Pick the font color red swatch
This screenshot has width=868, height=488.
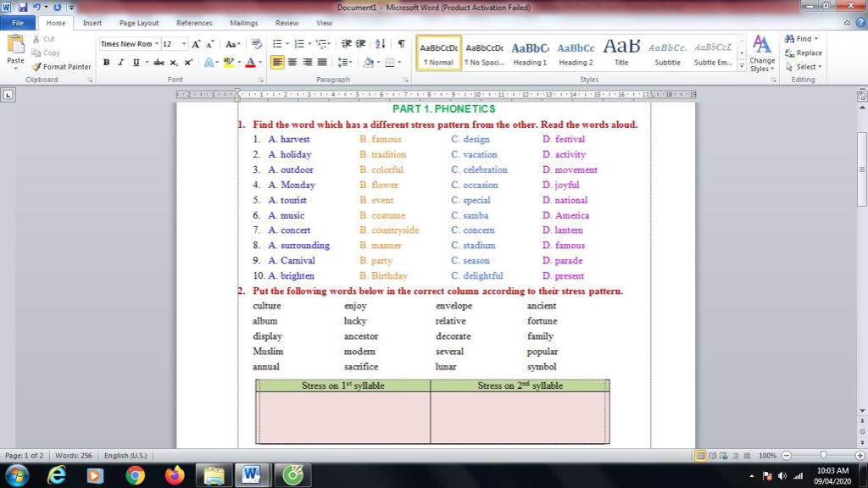pyautogui.click(x=250, y=63)
